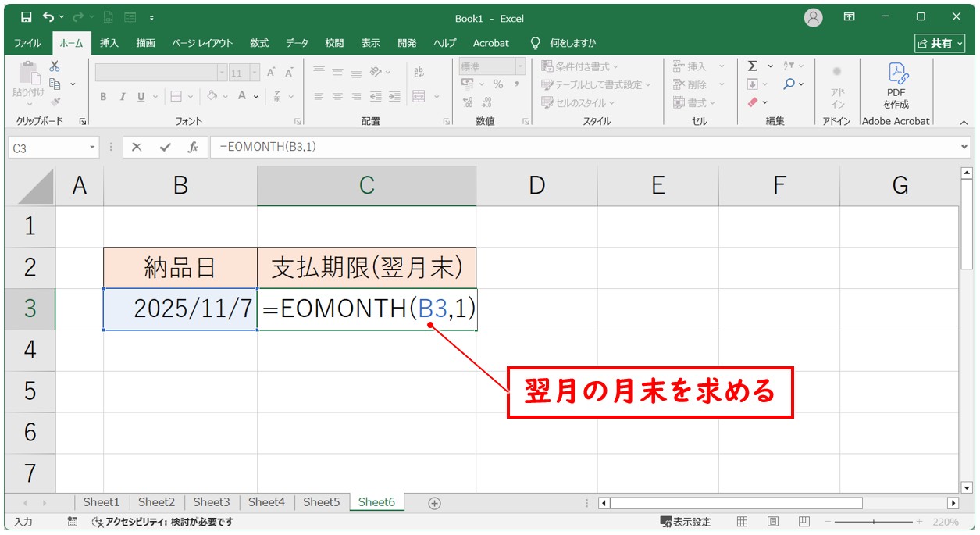Open the font color dropdown arrow
This screenshot has height=535, width=980.
pyautogui.click(x=256, y=97)
